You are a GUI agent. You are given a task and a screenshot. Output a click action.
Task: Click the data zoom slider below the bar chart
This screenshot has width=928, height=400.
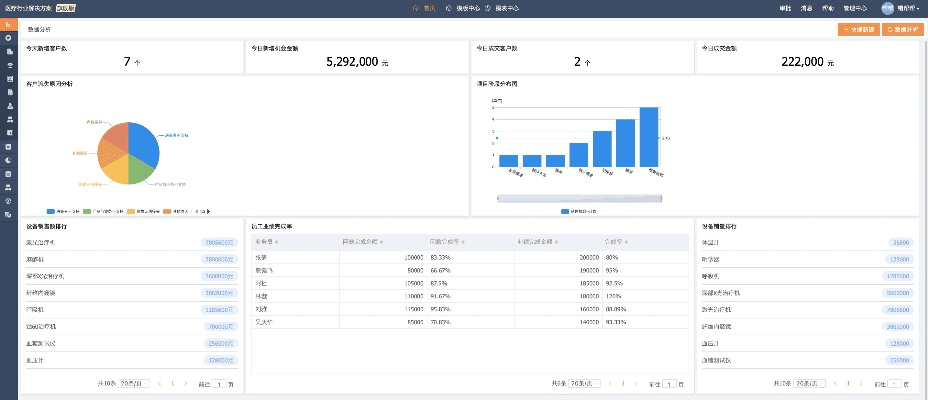[578, 197]
